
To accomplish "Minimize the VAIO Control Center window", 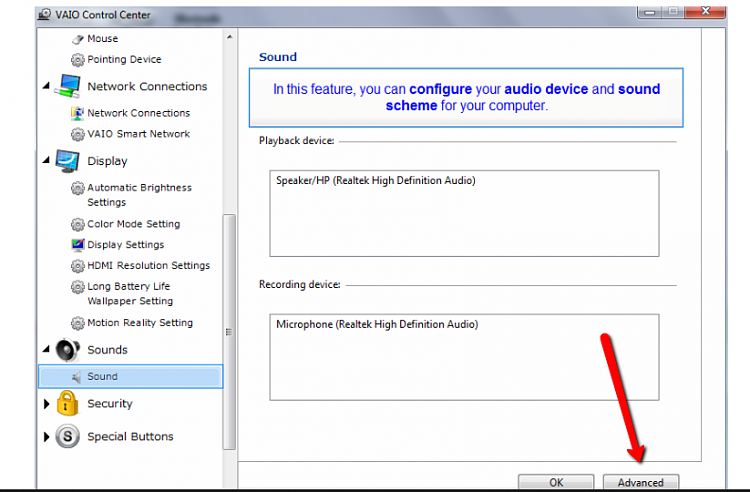I will click(x=650, y=11).
